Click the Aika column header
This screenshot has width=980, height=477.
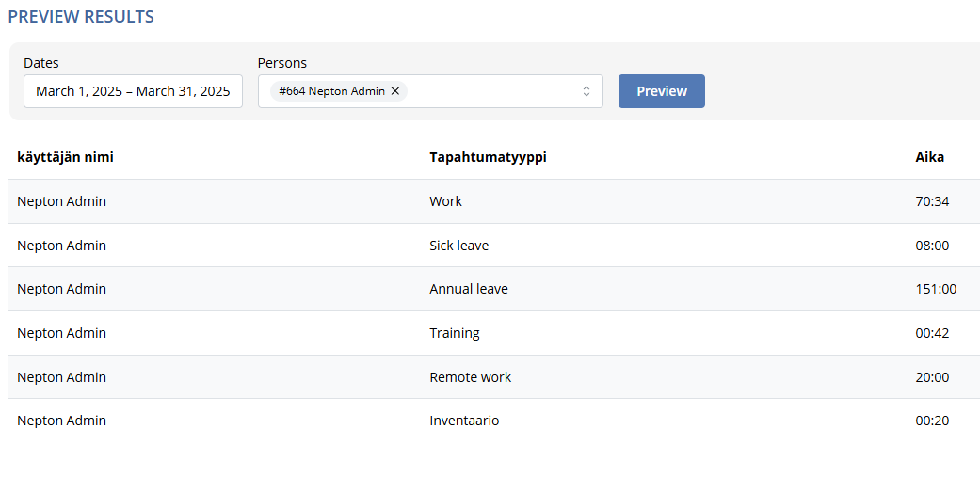[929, 157]
